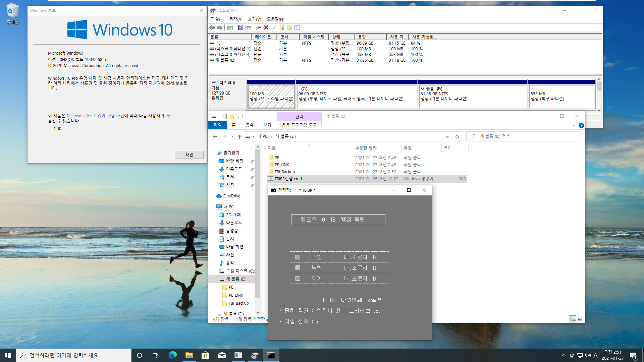Open 응용 프로그램 도구 ribbon tab
Image resolution: width=644 pixels, height=362 pixels.
click(x=299, y=125)
